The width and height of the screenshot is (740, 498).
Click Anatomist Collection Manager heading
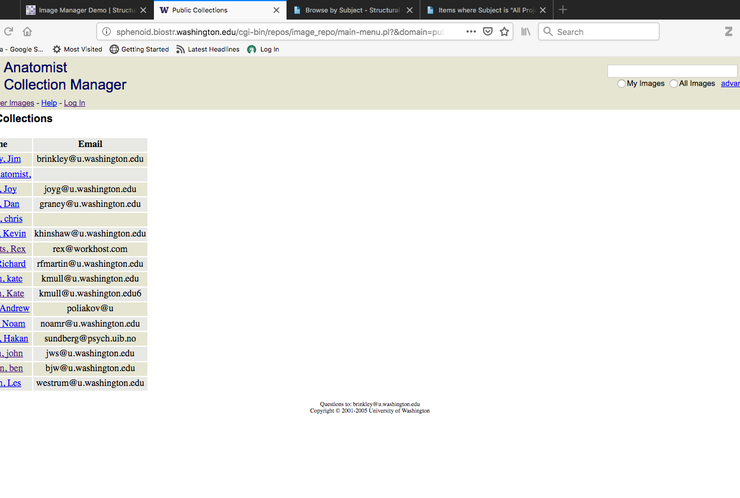pos(65,76)
